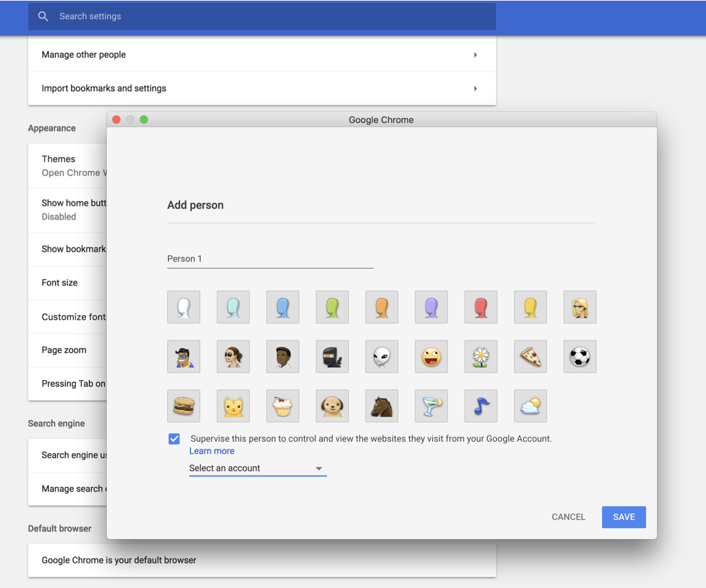Viewport: 706px width, 588px height.
Task: Select the blue music note avatar
Action: click(481, 406)
